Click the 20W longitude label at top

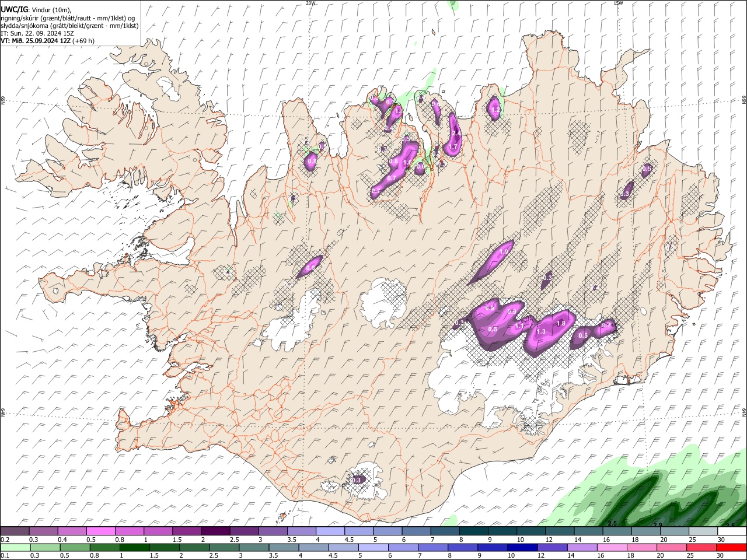pyautogui.click(x=311, y=3)
